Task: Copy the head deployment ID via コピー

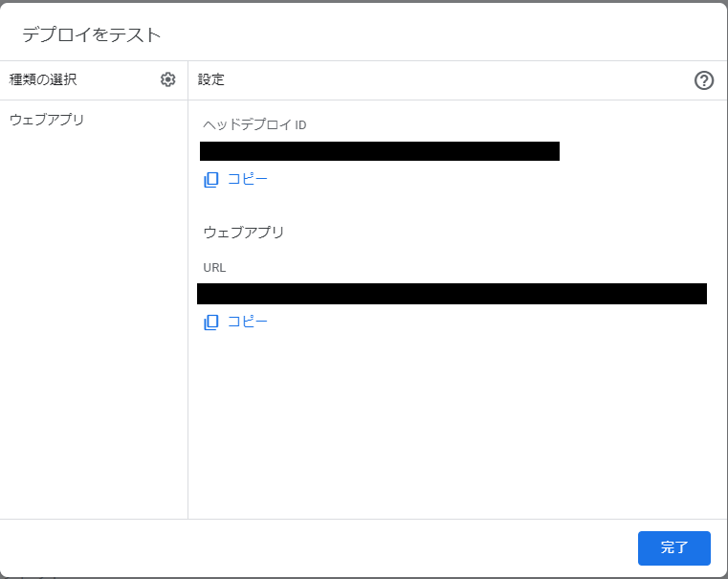Action: (x=236, y=179)
